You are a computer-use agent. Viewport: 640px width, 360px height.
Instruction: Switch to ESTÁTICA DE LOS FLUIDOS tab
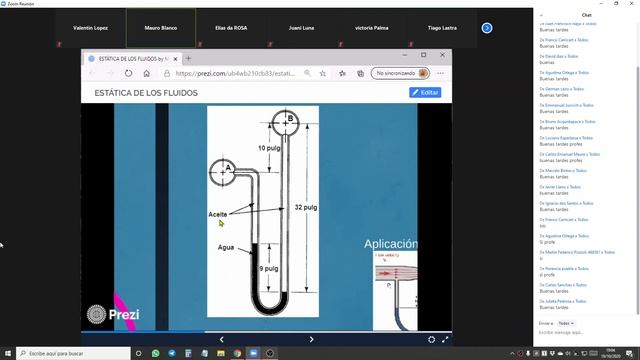coord(132,59)
